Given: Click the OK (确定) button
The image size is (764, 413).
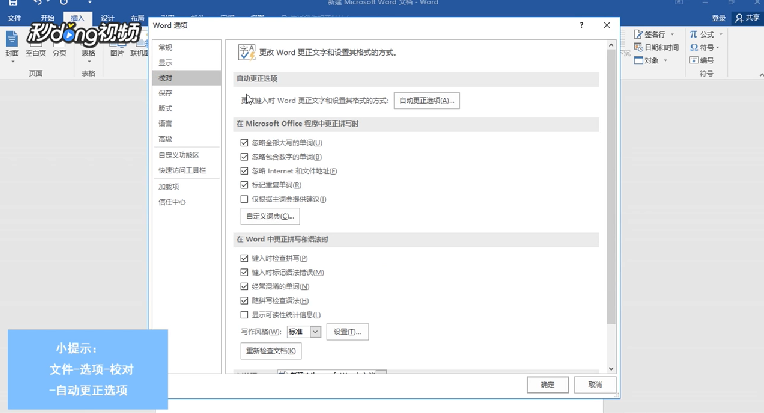Looking at the screenshot, I should pyautogui.click(x=548, y=385).
